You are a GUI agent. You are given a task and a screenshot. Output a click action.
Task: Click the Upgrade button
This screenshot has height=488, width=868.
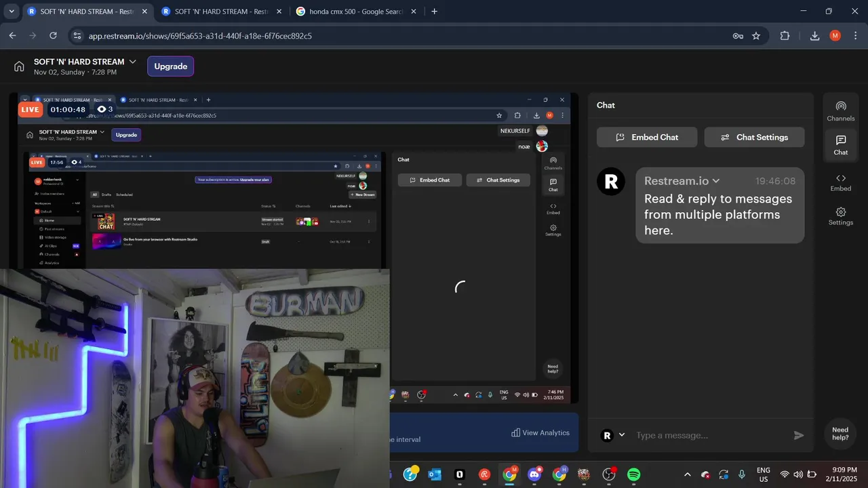(171, 66)
